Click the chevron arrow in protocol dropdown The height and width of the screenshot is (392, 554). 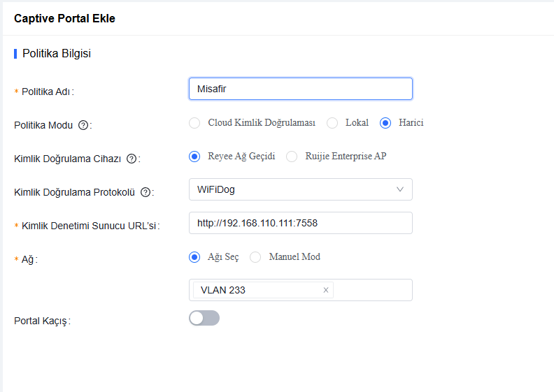click(400, 189)
